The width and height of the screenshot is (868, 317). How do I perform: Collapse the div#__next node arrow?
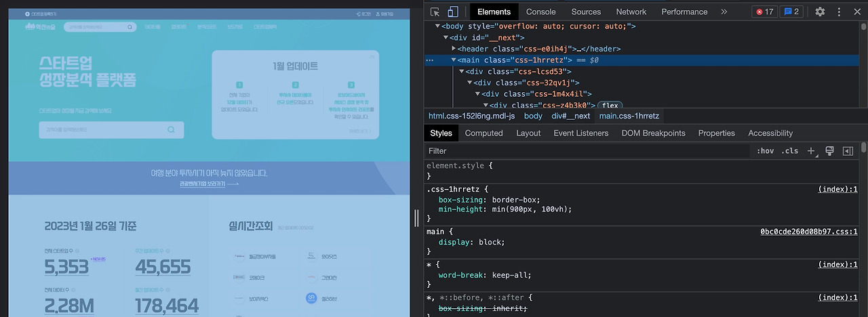[446, 37]
